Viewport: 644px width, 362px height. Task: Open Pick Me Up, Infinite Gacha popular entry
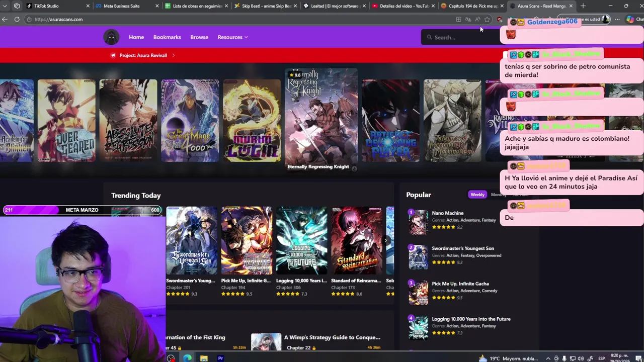pyautogui.click(x=460, y=284)
